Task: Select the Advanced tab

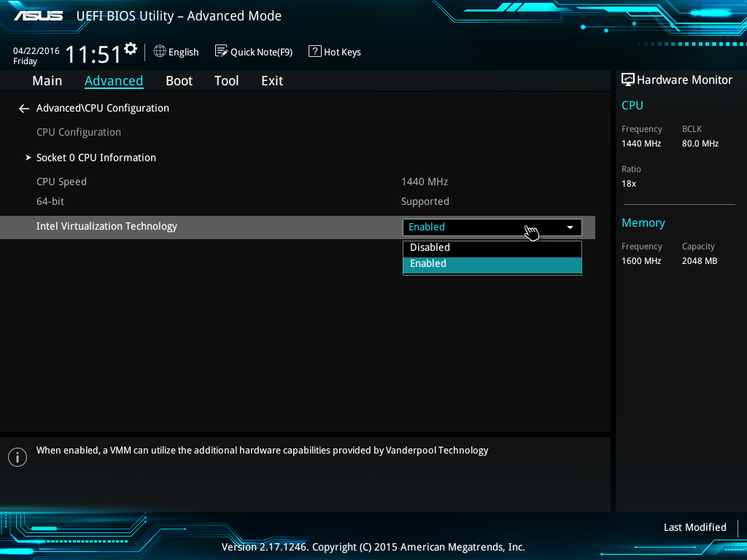Action: 114,81
